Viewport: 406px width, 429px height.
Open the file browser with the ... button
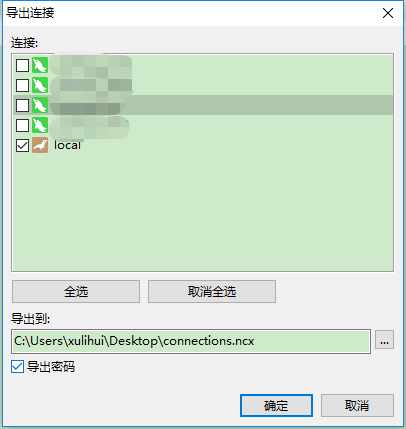tap(384, 340)
